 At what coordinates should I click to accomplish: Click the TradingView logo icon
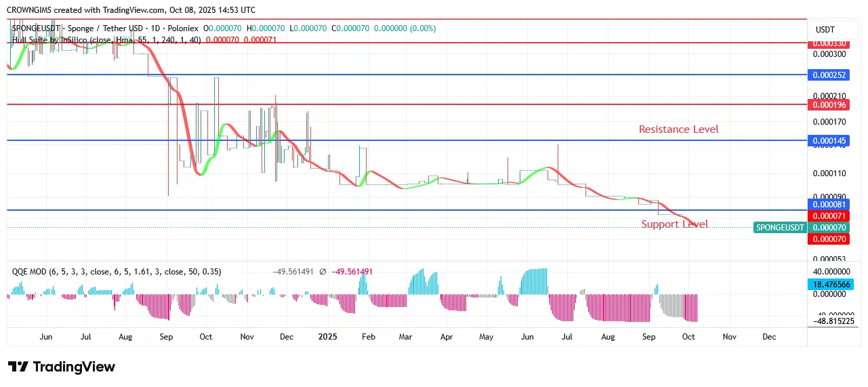click(18, 367)
